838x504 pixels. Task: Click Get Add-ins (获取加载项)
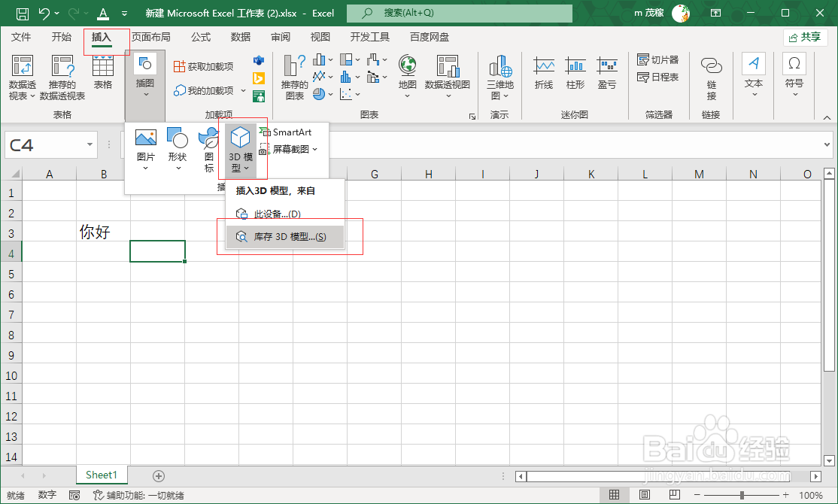click(204, 66)
